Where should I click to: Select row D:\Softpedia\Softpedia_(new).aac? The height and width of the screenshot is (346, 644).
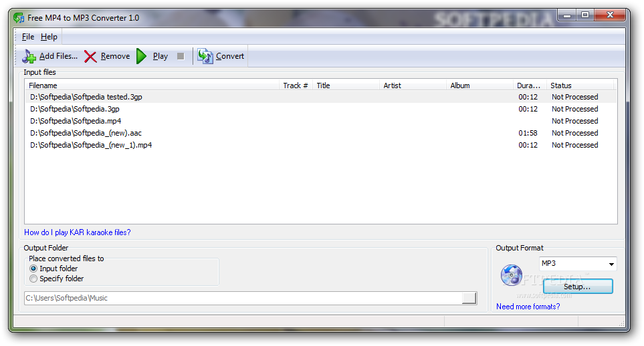click(320, 133)
